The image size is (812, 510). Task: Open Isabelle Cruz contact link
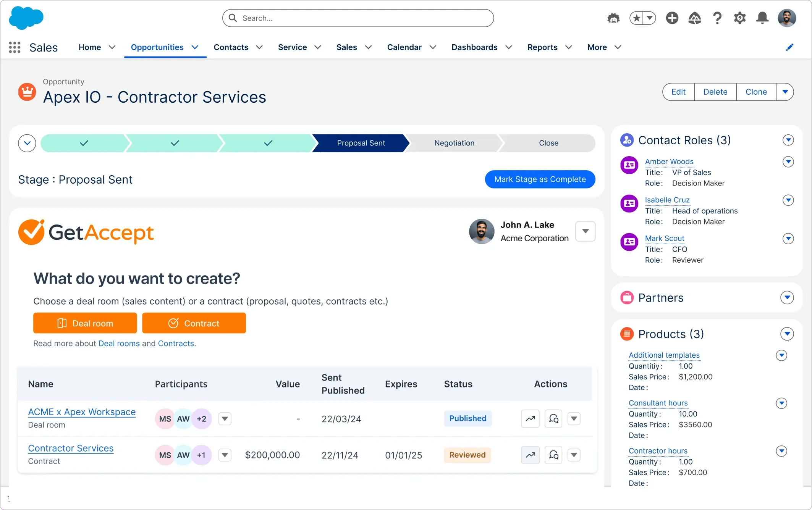coord(667,200)
